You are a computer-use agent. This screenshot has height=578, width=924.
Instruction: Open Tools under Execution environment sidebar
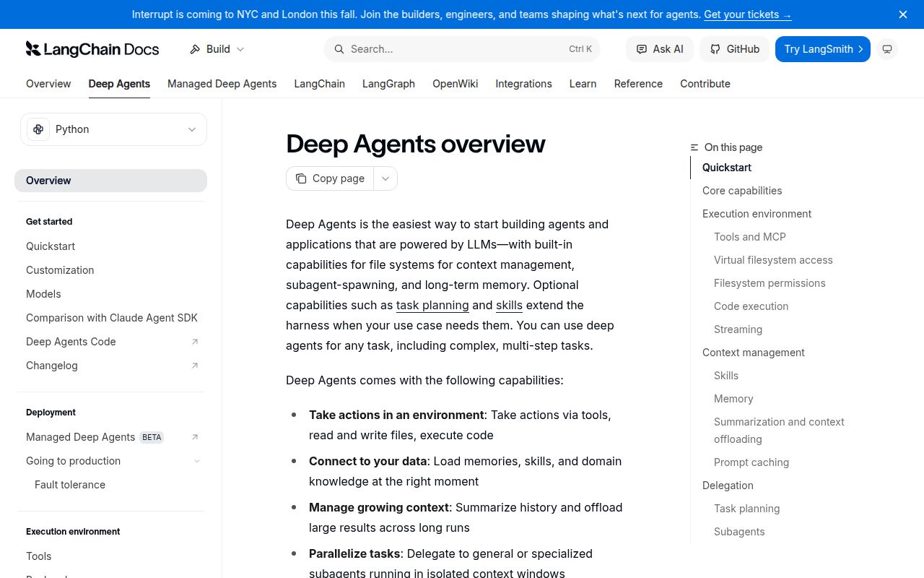point(39,556)
